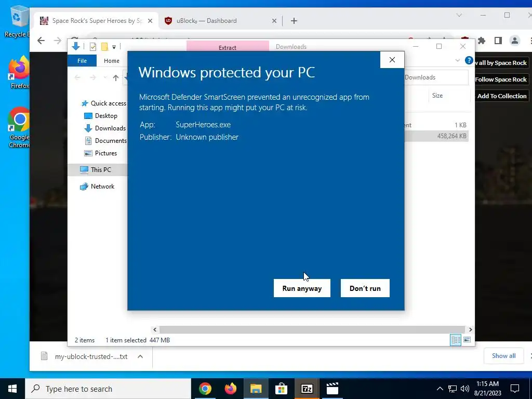532x399 pixels.
Task: Open volume control tray icon
Action: [465, 389]
